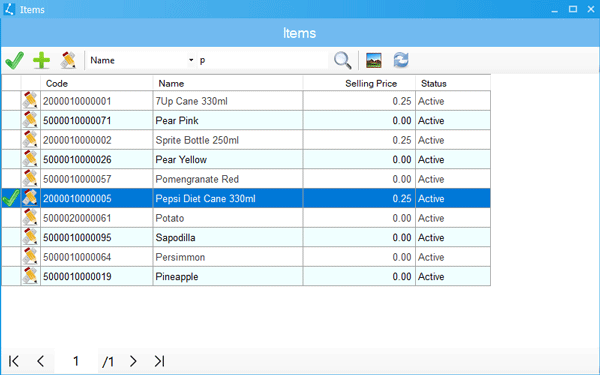Select code 5000010000057

click(x=96, y=179)
